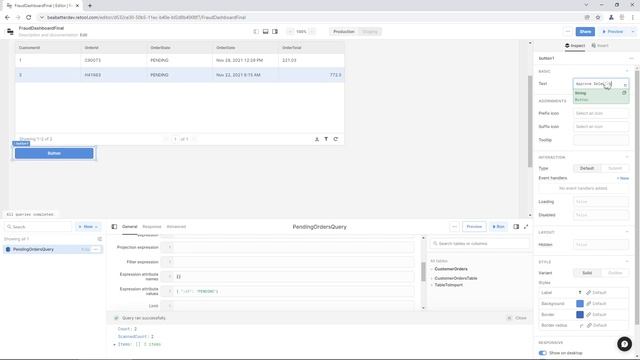Toggle the right panel layout icon

click(x=275, y=31)
